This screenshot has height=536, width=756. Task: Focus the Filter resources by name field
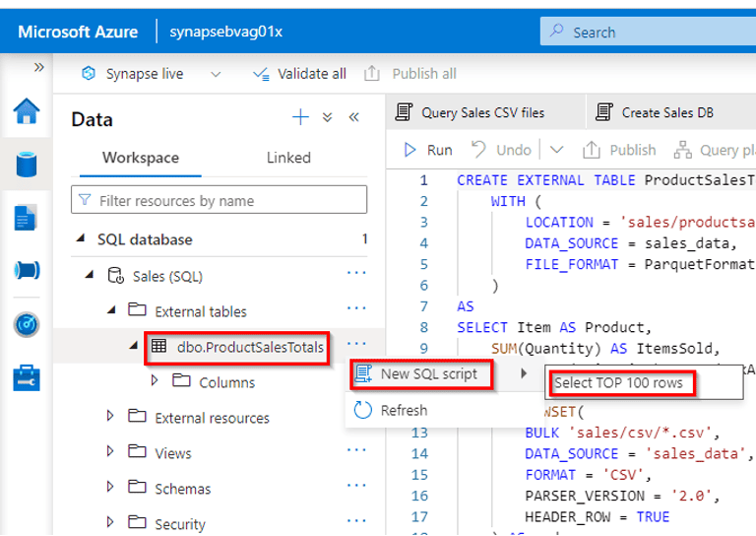click(x=219, y=200)
